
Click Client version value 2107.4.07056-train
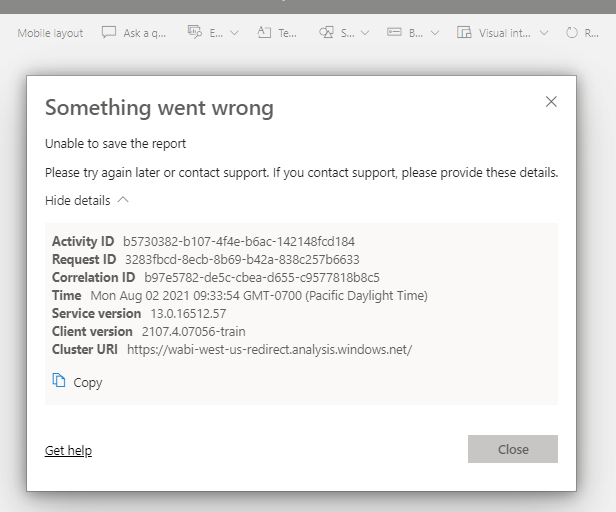click(x=193, y=332)
